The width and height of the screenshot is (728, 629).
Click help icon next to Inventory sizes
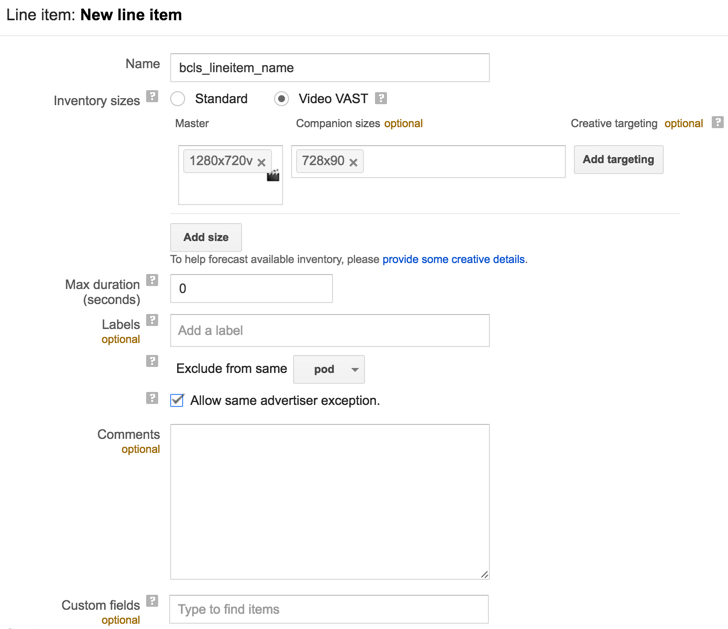click(152, 97)
